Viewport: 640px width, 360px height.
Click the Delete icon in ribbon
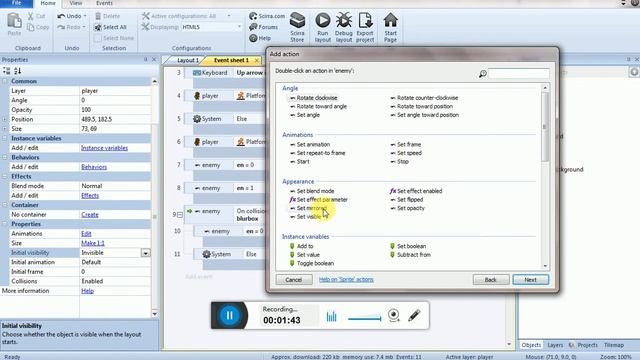pos(98,16)
